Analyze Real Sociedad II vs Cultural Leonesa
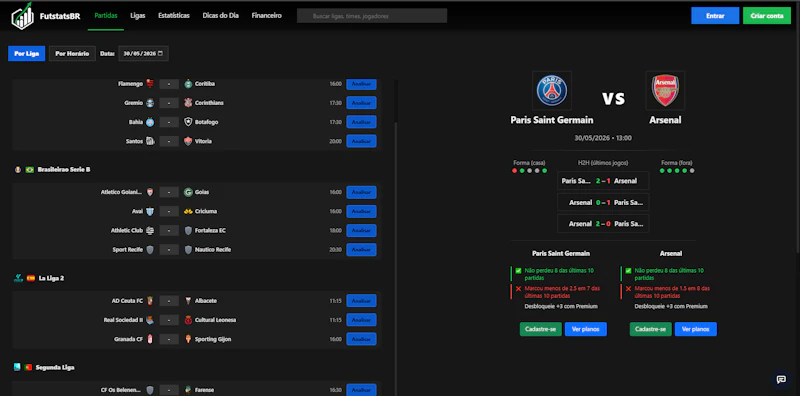Screen dimensions: 800x396 pos(361,320)
